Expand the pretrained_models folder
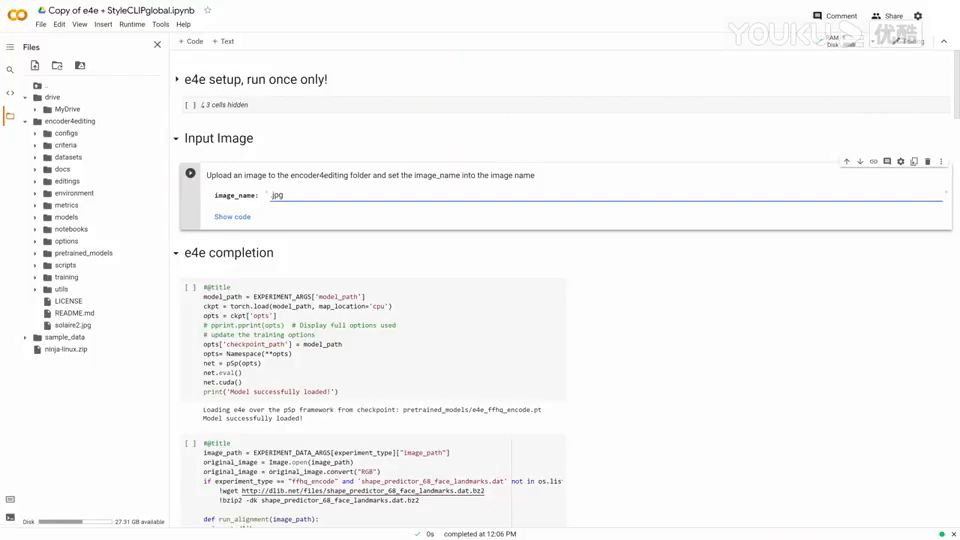The image size is (960, 540). tap(35, 253)
